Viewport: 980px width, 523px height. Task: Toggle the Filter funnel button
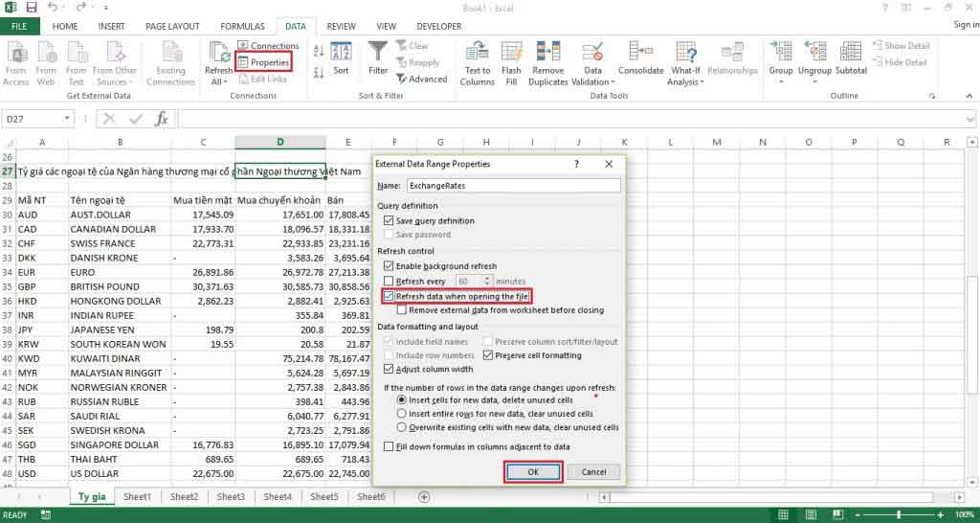377,58
